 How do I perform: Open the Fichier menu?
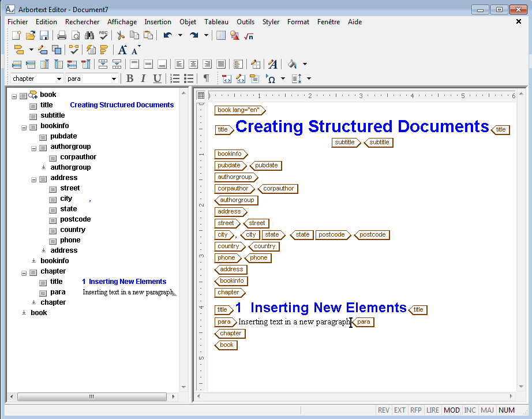coord(18,22)
